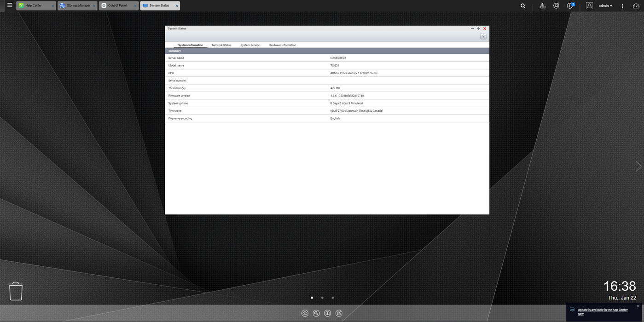644x322 pixels.
Task: Open the Hardware Information tab
Action: pyautogui.click(x=282, y=45)
